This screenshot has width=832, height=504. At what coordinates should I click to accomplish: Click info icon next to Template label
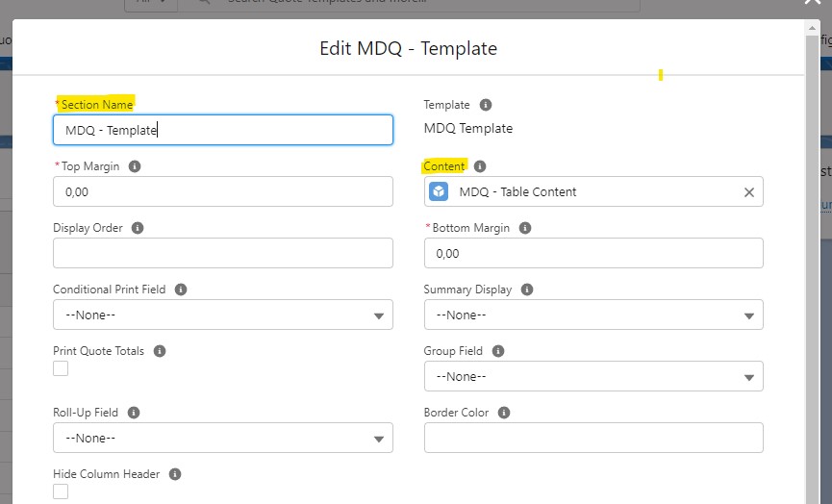[x=486, y=105]
